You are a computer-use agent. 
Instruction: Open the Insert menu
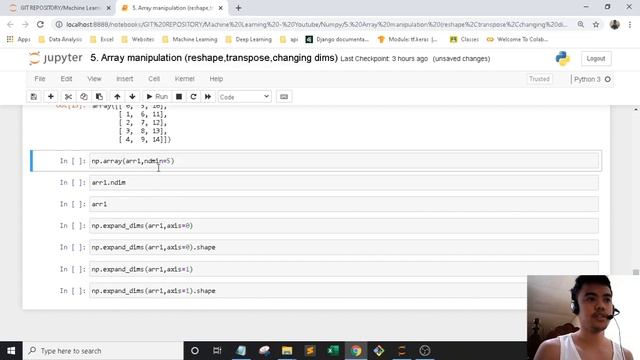pos(124,79)
